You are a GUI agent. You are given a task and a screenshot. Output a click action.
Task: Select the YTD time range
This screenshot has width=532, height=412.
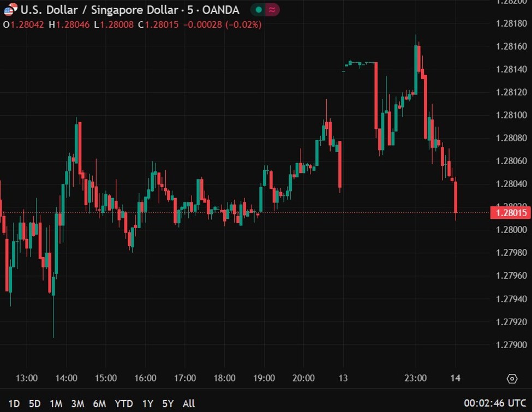click(x=123, y=403)
